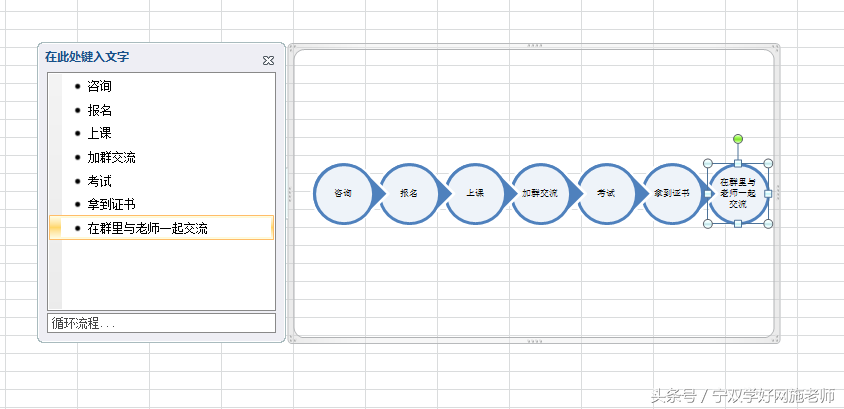Click the left-middle square sizing handle of selected shape

708,193
